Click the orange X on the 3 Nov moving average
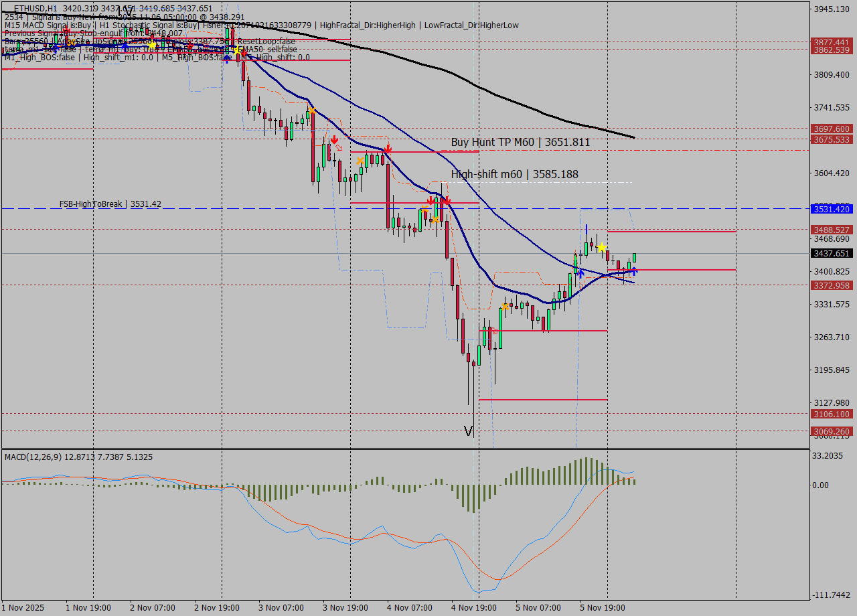Screen dimensions: 857x616 [x=311, y=110]
